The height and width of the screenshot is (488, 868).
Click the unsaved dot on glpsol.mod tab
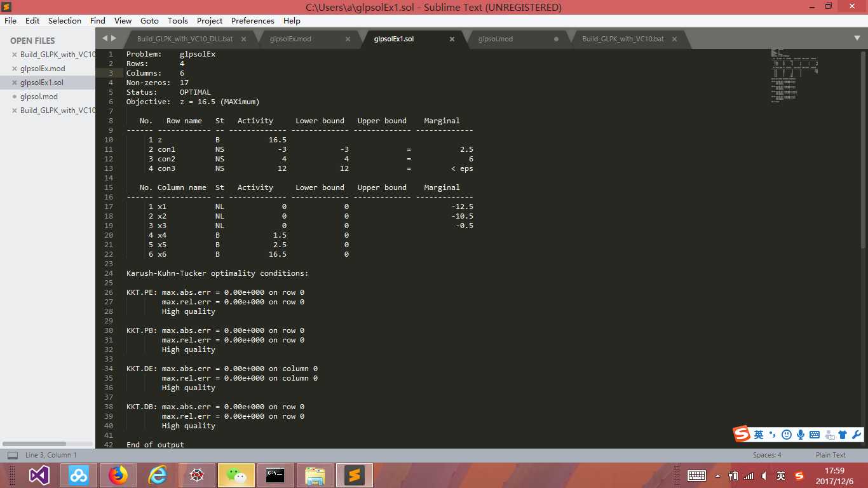click(556, 39)
